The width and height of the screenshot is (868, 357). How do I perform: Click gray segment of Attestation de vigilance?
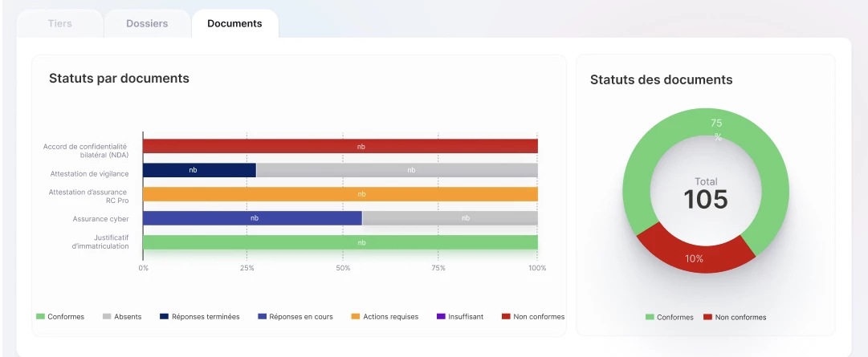pyautogui.click(x=397, y=170)
